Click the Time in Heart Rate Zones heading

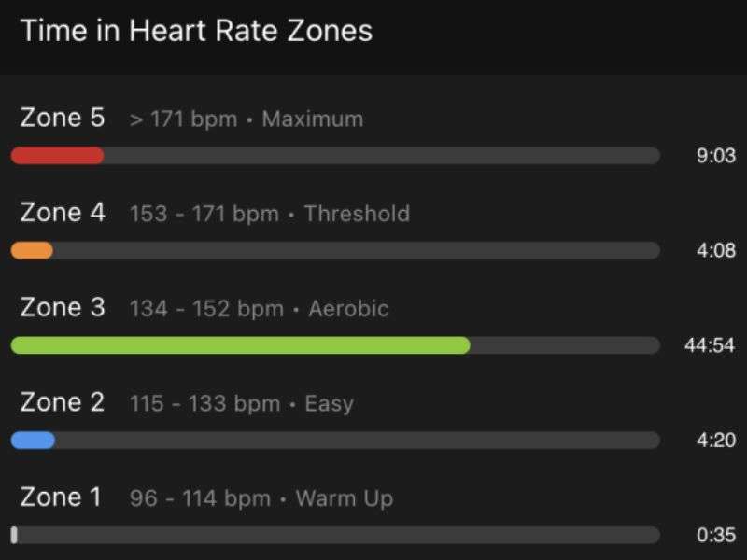196,31
